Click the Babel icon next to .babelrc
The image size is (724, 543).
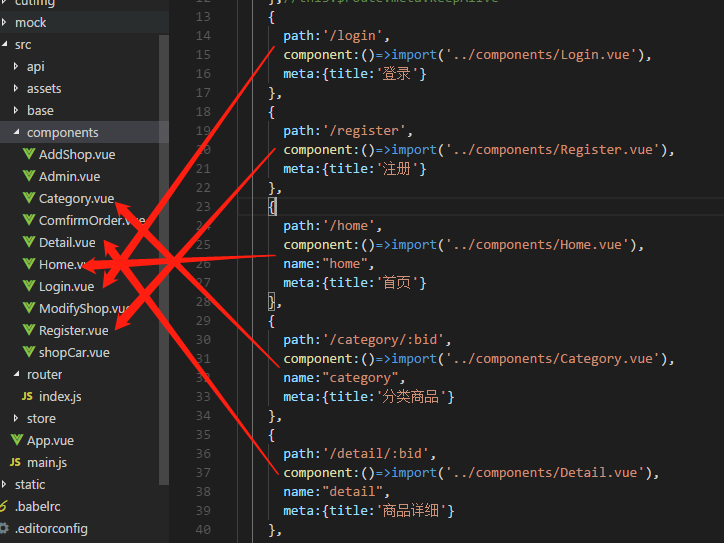(4, 506)
